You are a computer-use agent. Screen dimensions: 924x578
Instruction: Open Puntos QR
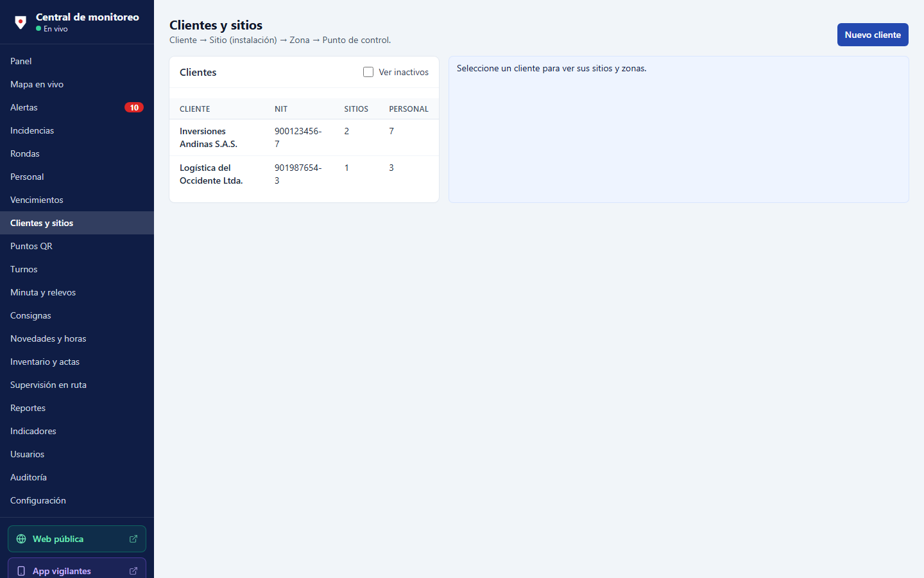pos(77,246)
